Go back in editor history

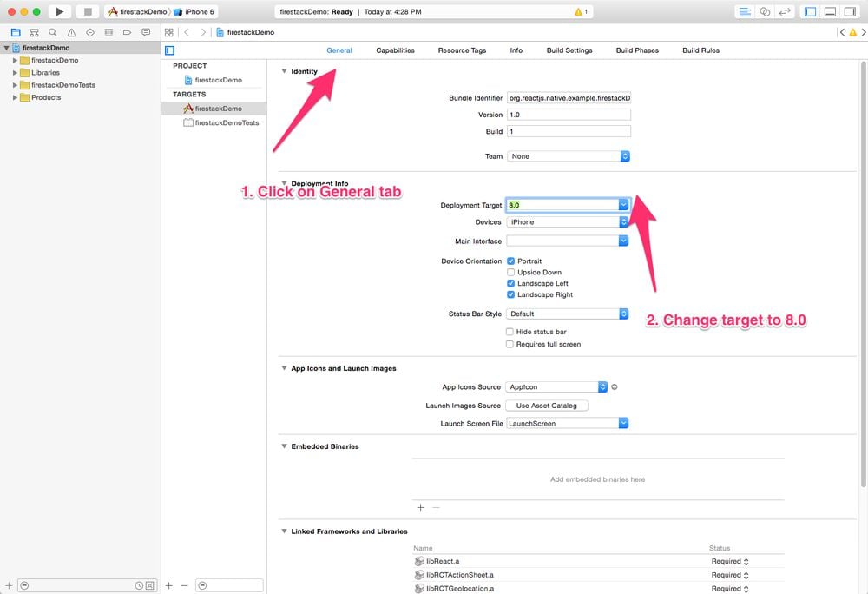point(187,33)
